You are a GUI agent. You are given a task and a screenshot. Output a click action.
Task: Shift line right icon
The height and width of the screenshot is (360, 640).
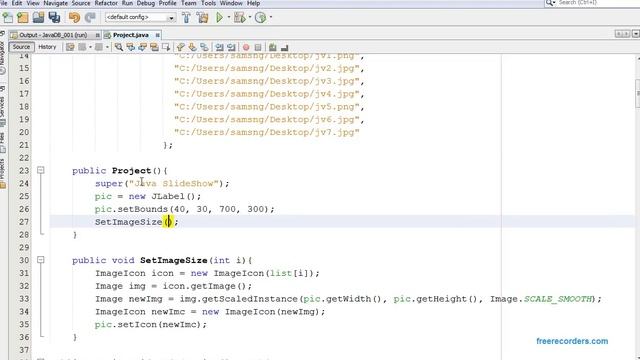[x=231, y=47]
